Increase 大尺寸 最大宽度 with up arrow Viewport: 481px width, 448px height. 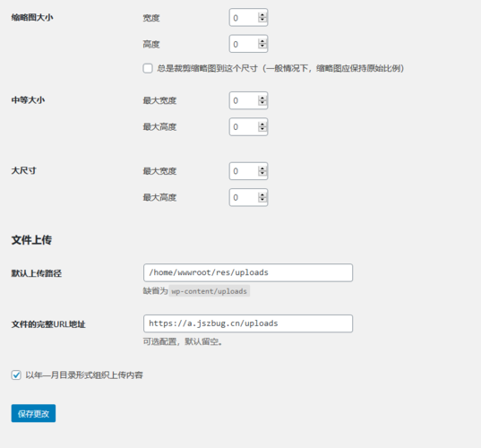pyautogui.click(x=262, y=168)
